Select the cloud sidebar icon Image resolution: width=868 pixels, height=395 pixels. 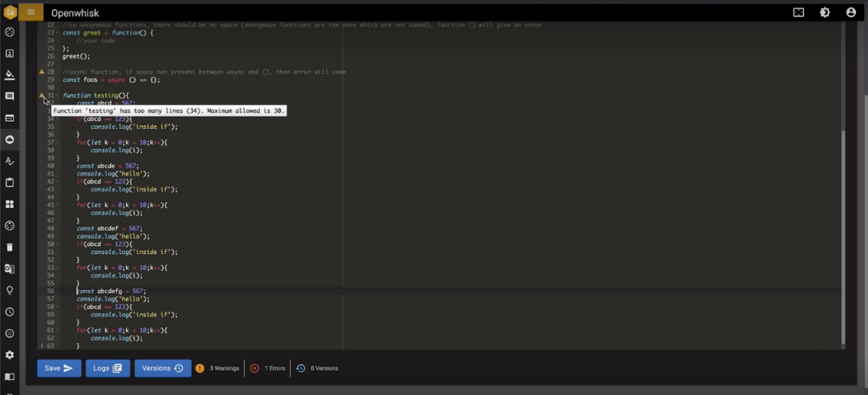tap(10, 140)
